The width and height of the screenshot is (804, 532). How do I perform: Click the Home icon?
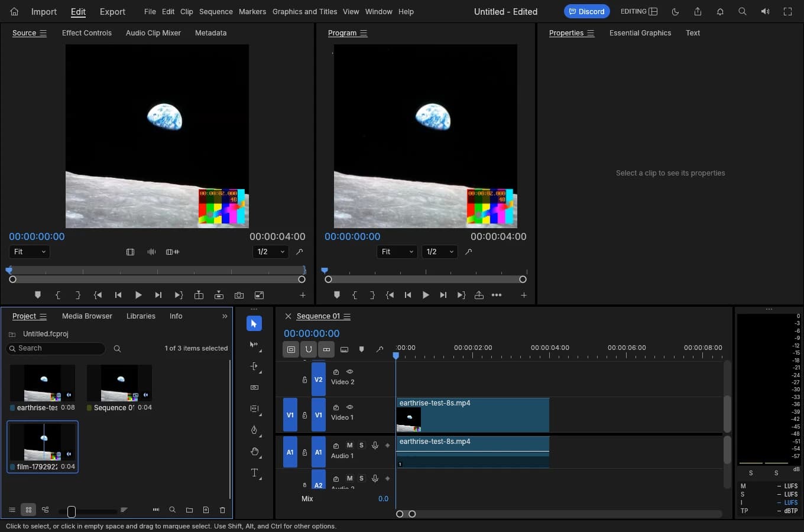pyautogui.click(x=14, y=11)
